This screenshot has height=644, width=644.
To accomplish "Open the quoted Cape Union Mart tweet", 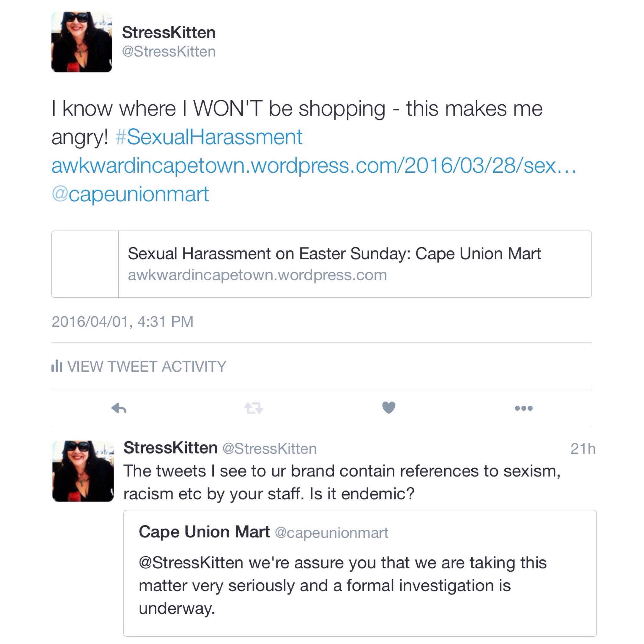I will 360,585.
